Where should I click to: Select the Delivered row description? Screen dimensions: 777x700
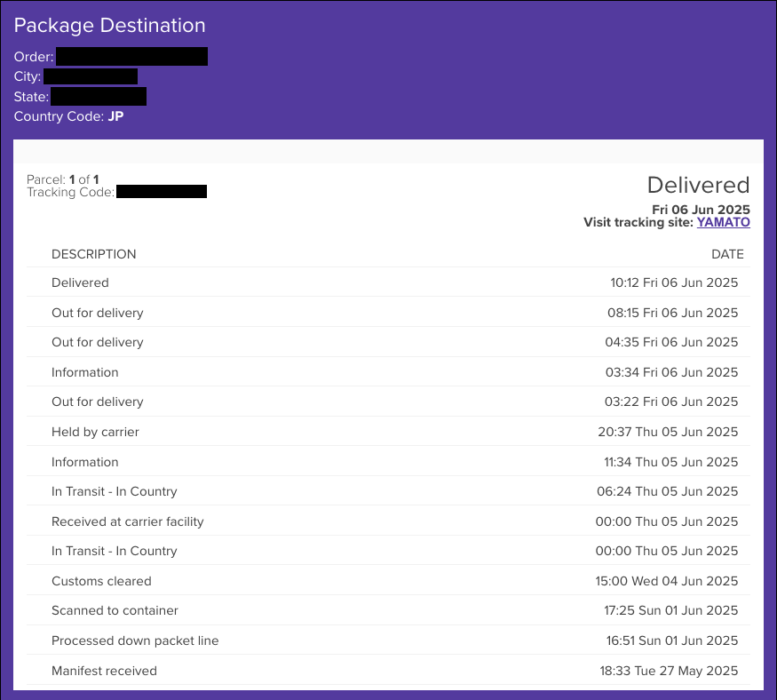pos(80,282)
